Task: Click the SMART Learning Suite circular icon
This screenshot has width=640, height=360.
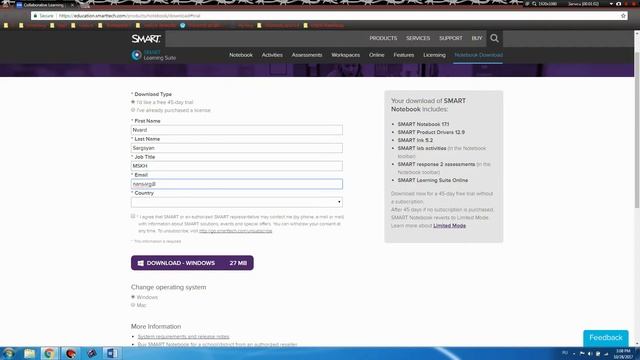Action: coord(136,55)
